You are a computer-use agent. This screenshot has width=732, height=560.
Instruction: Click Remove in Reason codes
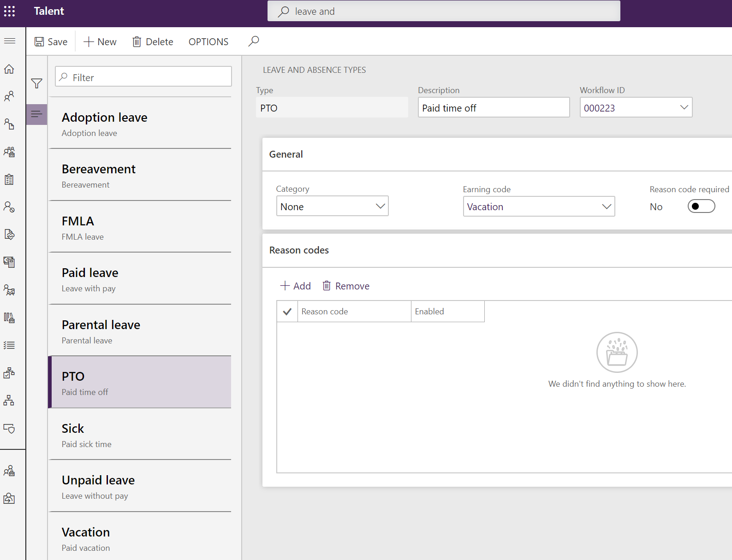(346, 286)
